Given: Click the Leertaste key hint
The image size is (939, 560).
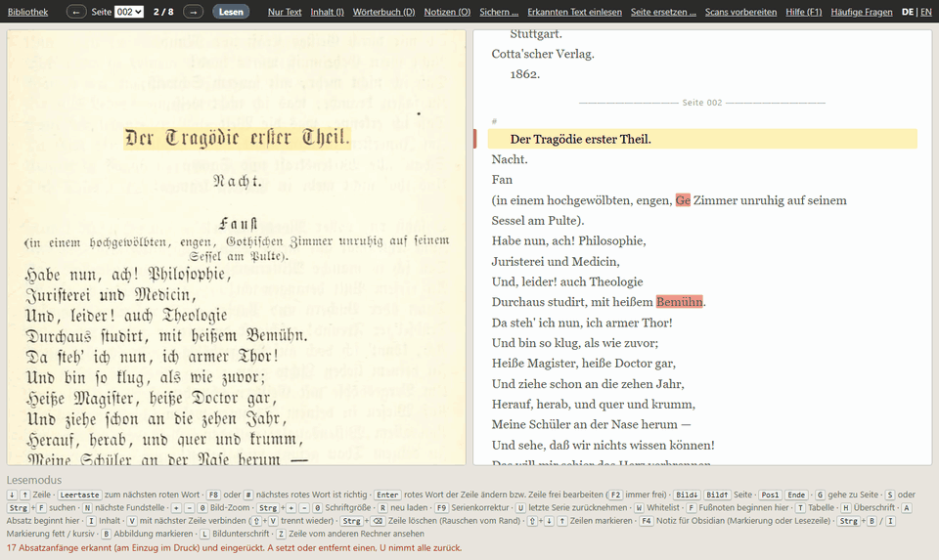Looking at the screenshot, I should click(x=79, y=495).
